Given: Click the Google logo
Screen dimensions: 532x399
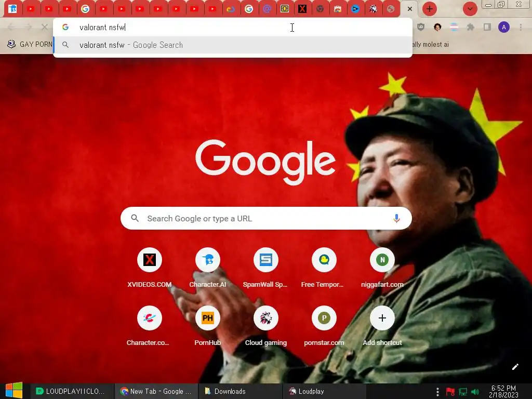Looking at the screenshot, I should click(x=265, y=162).
